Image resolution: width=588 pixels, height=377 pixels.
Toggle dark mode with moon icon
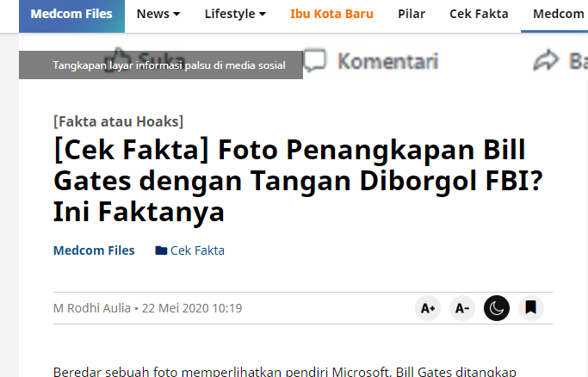(497, 308)
